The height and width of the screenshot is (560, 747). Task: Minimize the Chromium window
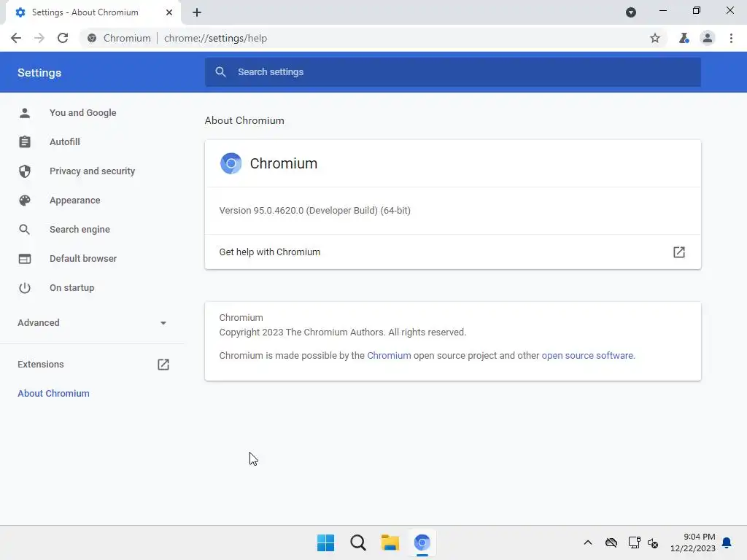(x=662, y=10)
